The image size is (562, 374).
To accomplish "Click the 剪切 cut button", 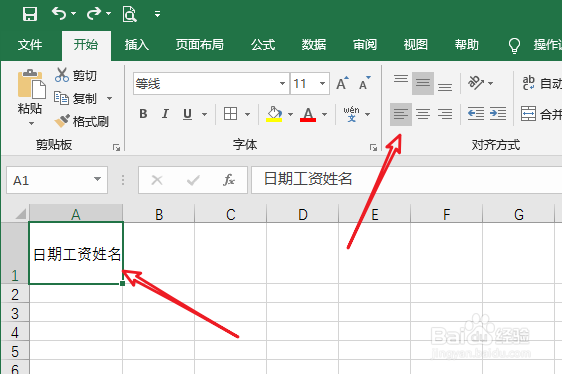I will point(76,75).
